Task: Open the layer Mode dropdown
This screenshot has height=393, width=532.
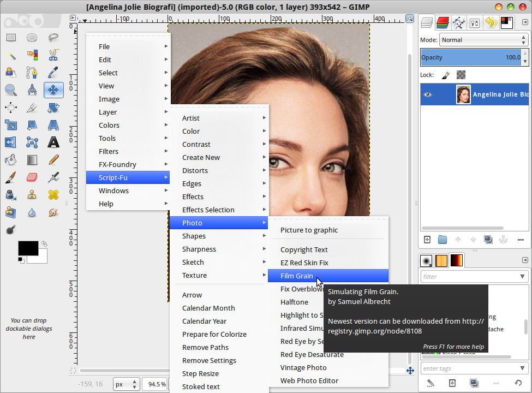Action: click(484, 40)
